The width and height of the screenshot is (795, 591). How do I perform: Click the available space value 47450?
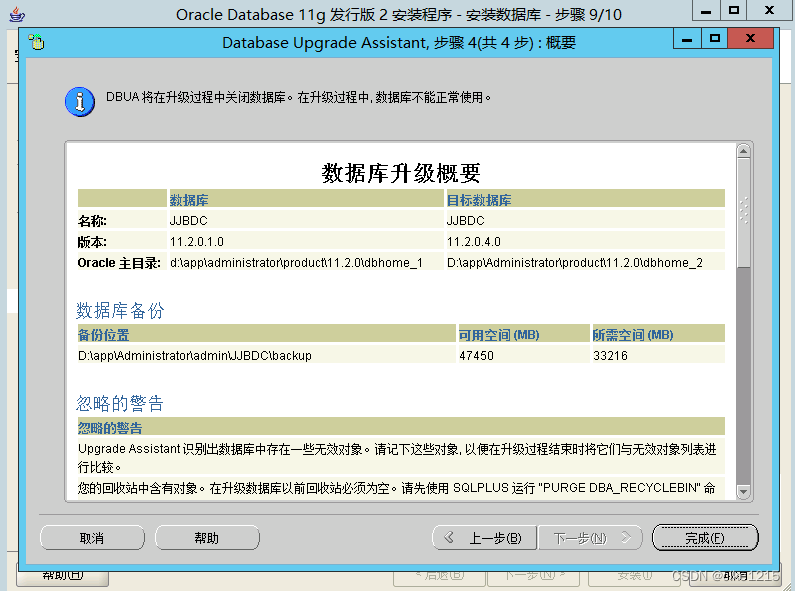(x=477, y=355)
